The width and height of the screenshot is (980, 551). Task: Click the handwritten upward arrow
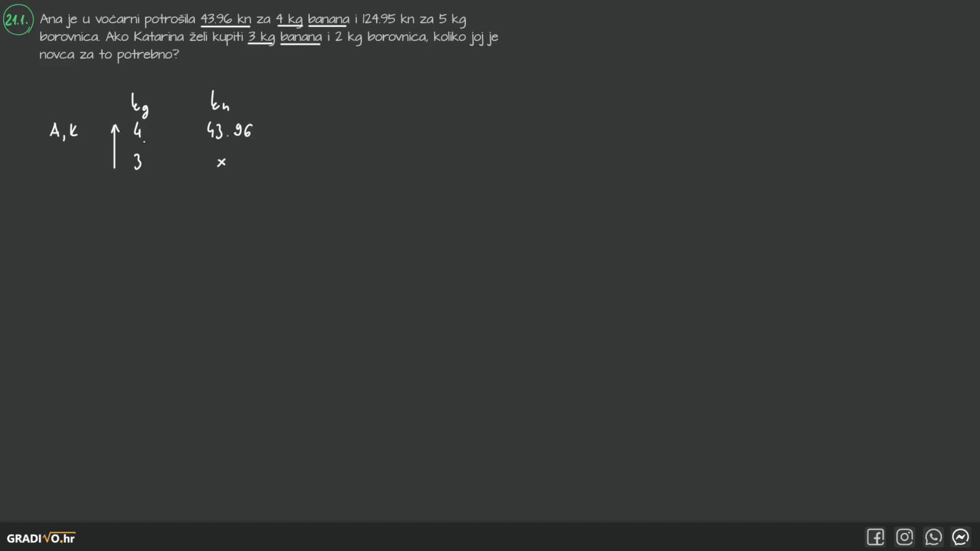(115, 146)
